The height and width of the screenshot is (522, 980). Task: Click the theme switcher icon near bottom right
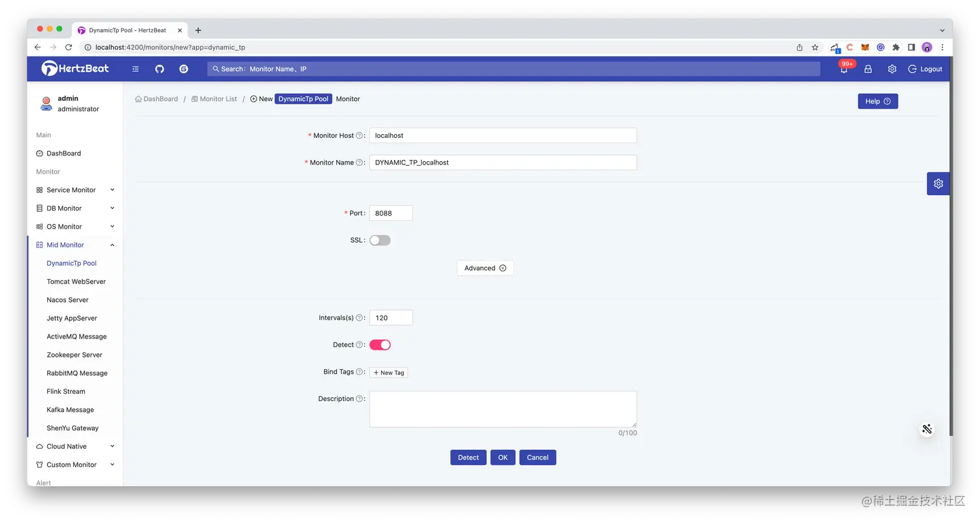point(927,429)
